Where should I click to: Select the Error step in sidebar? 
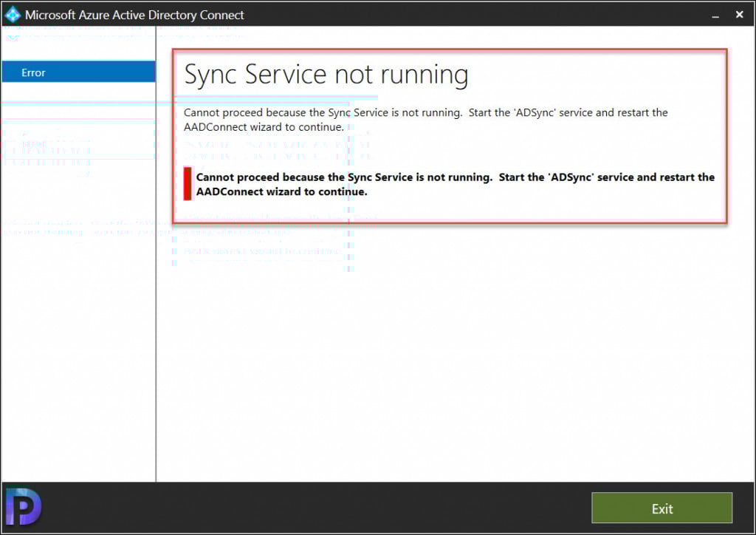78,72
